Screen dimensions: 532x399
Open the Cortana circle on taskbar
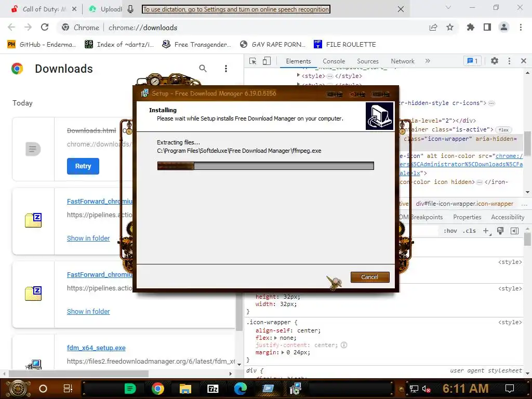43,389
